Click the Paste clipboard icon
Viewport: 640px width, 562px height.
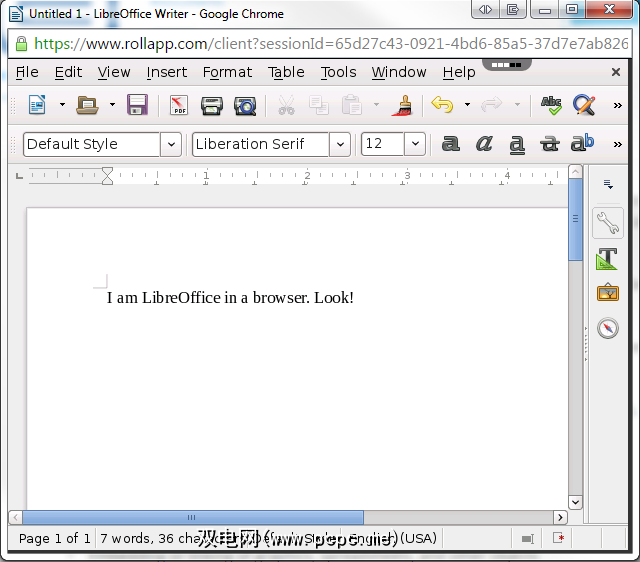click(x=351, y=105)
